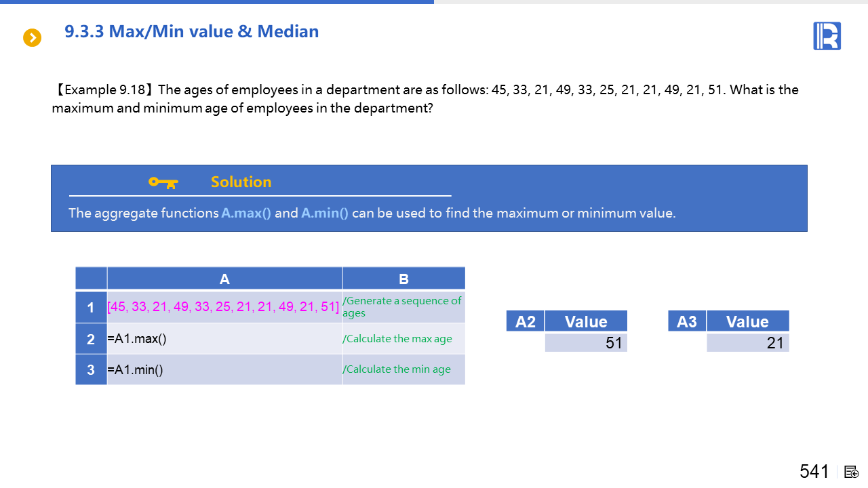Click the slide menu icon next to page number 541
The height and width of the screenshot is (488, 868).
click(x=852, y=472)
